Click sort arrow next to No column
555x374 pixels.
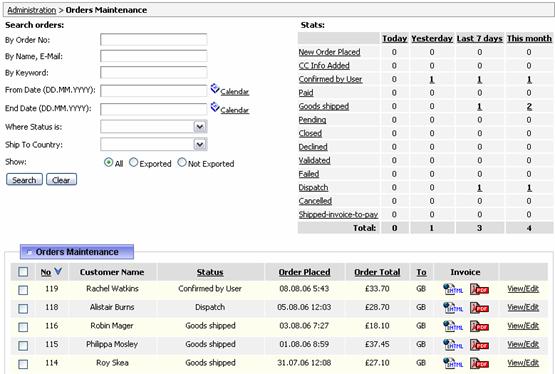[x=58, y=271]
